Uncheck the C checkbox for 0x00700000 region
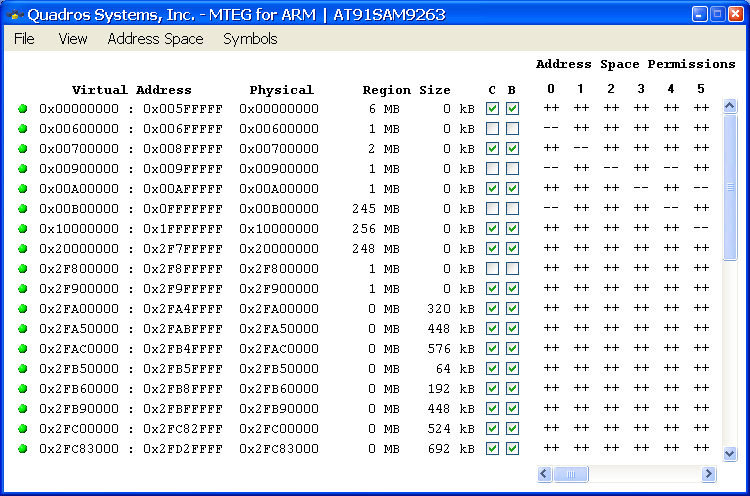The height and width of the screenshot is (496, 750). (492, 149)
